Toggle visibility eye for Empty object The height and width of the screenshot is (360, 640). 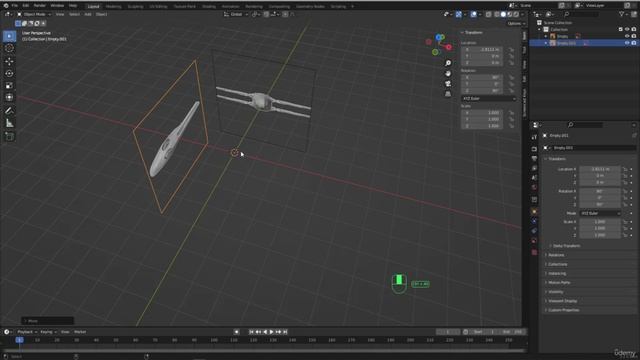click(627, 36)
